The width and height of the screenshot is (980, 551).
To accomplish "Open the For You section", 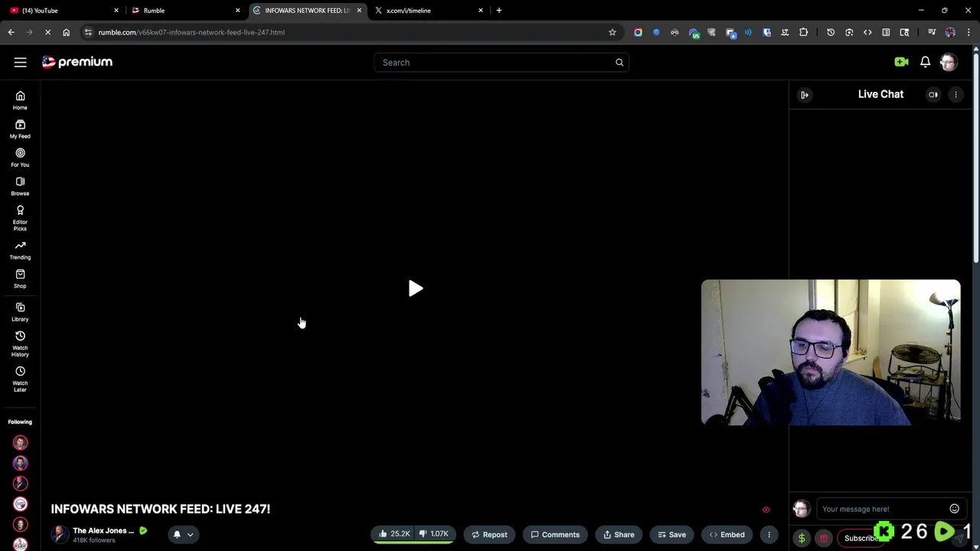I will pos(20,157).
